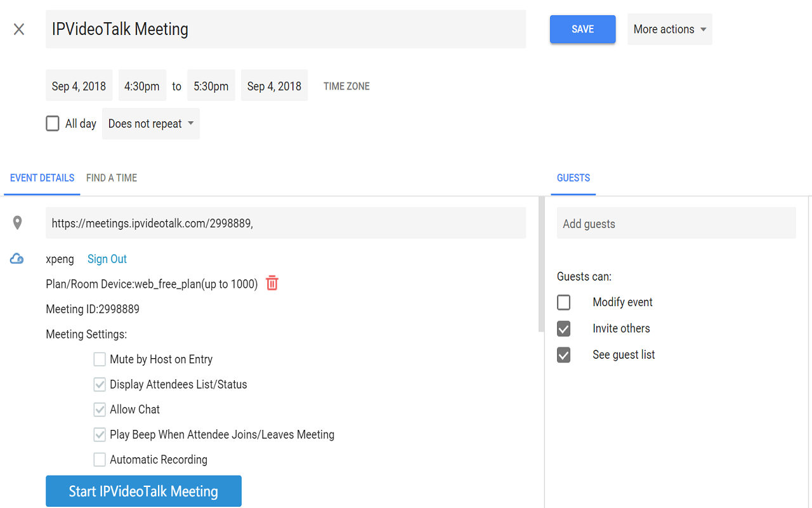Image resolution: width=812 pixels, height=508 pixels.
Task: Switch to the Find a Time tab
Action: [x=111, y=178]
